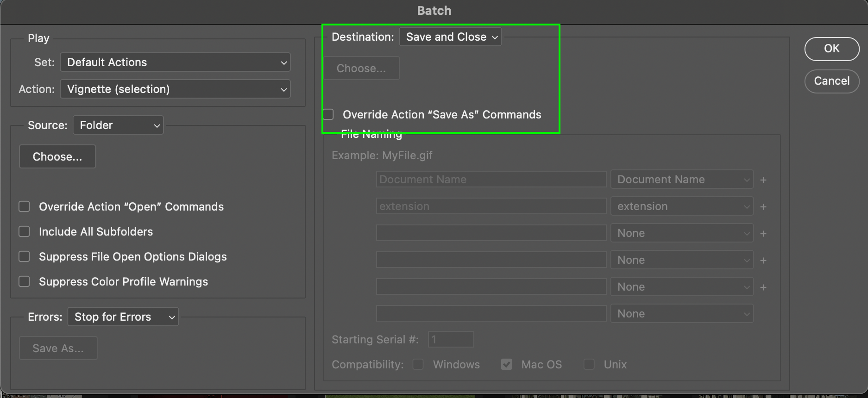Click the Save As button under Errors

coord(58,348)
